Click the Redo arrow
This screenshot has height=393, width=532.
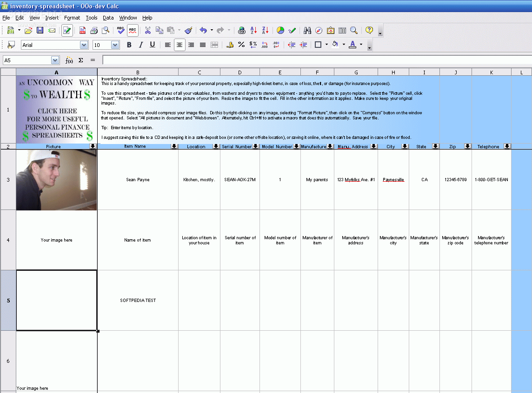tap(220, 31)
